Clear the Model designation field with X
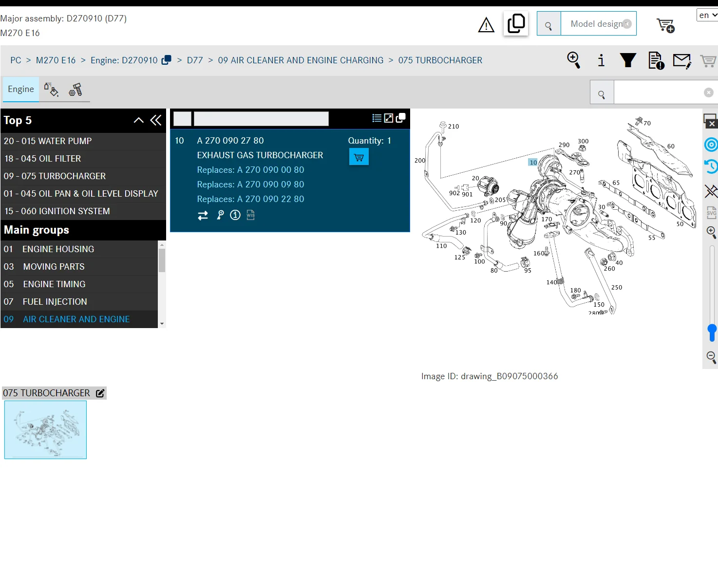The image size is (718, 588). [627, 24]
